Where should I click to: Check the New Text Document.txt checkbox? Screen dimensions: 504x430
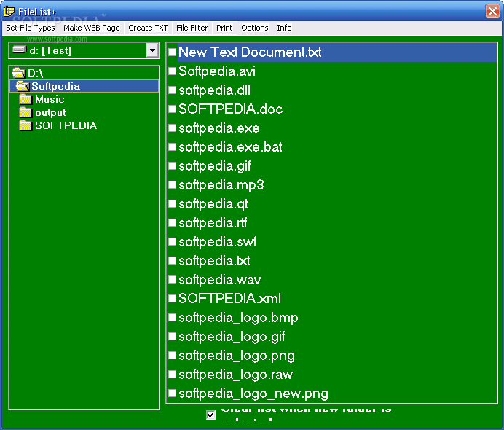pos(173,52)
